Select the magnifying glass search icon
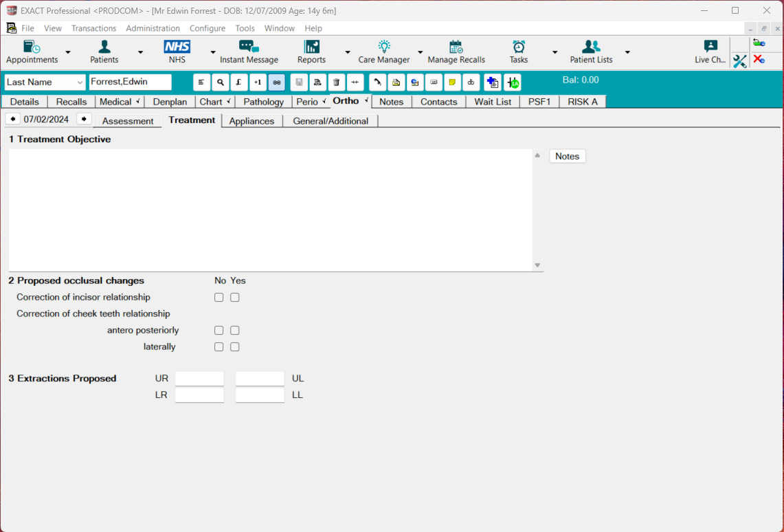This screenshot has height=532, width=784. pyautogui.click(x=220, y=82)
